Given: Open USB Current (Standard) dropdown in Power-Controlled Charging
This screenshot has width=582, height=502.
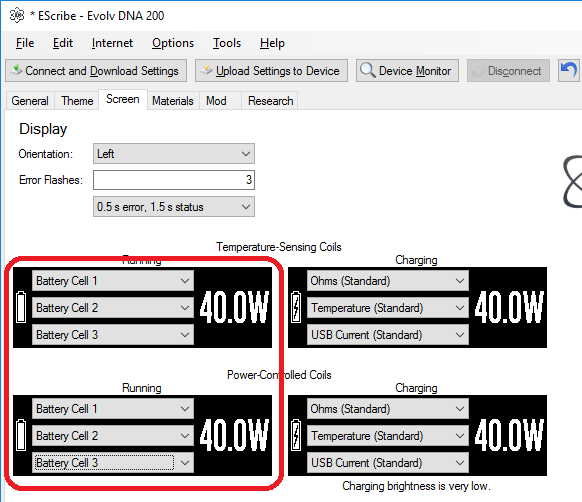Looking at the screenshot, I should click(388, 463).
